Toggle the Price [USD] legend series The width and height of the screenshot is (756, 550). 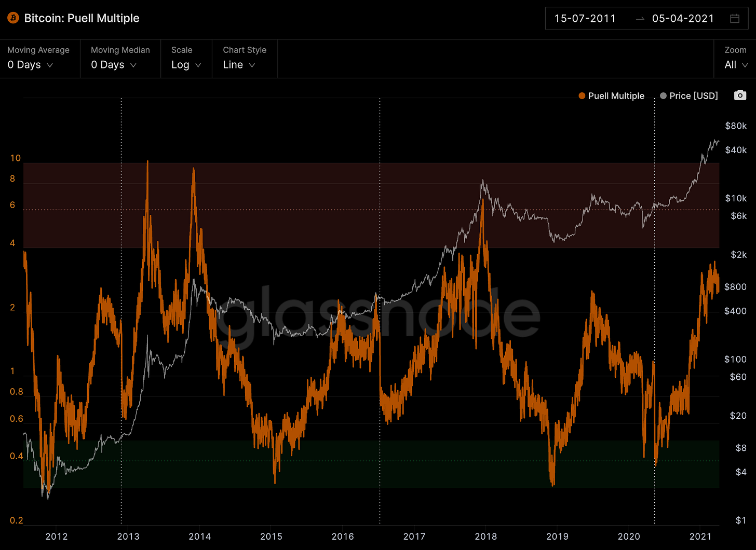pyautogui.click(x=689, y=95)
